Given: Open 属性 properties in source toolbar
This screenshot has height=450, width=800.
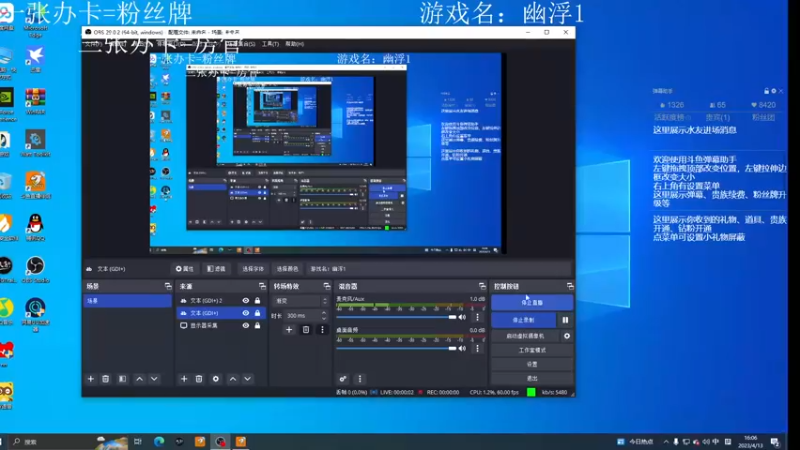Looking at the screenshot, I should [x=185, y=269].
